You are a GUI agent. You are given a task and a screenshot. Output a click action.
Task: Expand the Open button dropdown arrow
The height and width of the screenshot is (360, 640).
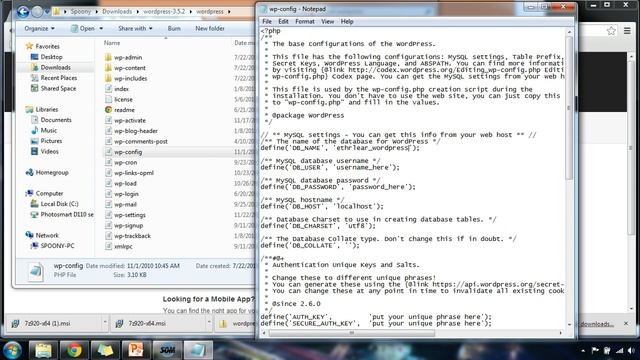point(101,29)
